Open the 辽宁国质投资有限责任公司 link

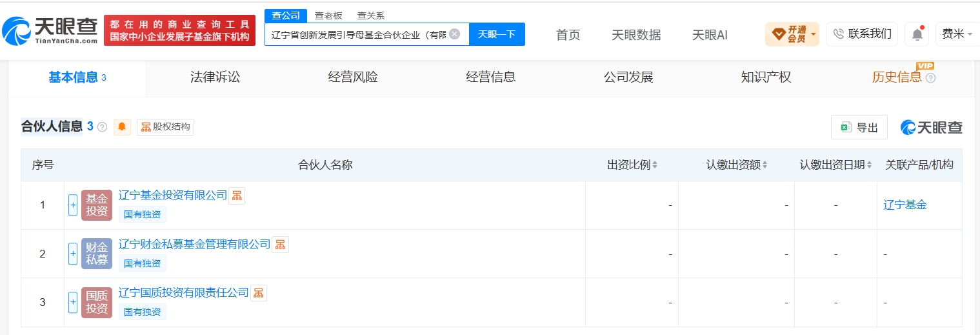click(183, 292)
